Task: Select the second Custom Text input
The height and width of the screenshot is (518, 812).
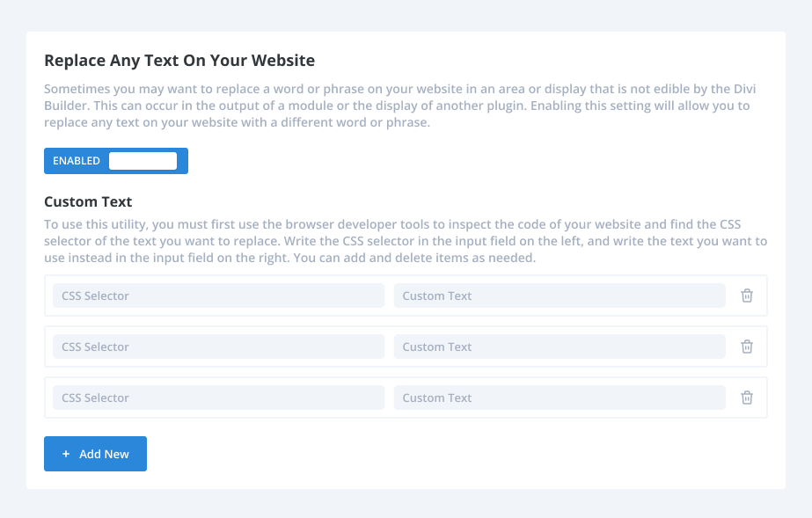Action: click(560, 347)
